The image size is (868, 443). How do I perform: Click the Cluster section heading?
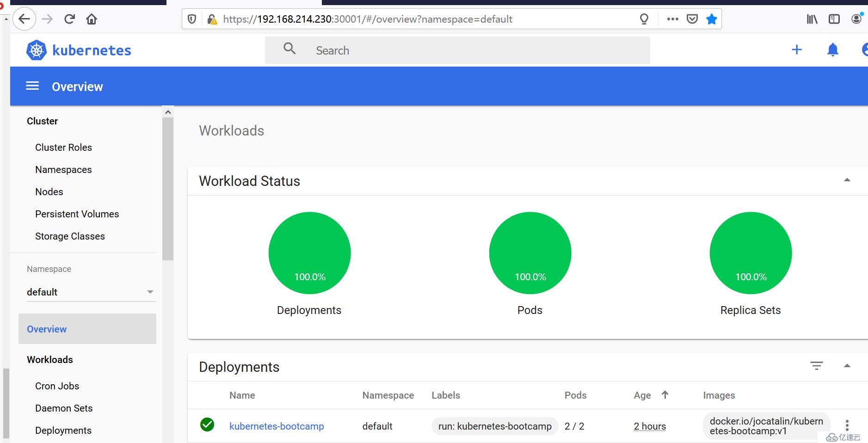[x=42, y=121]
